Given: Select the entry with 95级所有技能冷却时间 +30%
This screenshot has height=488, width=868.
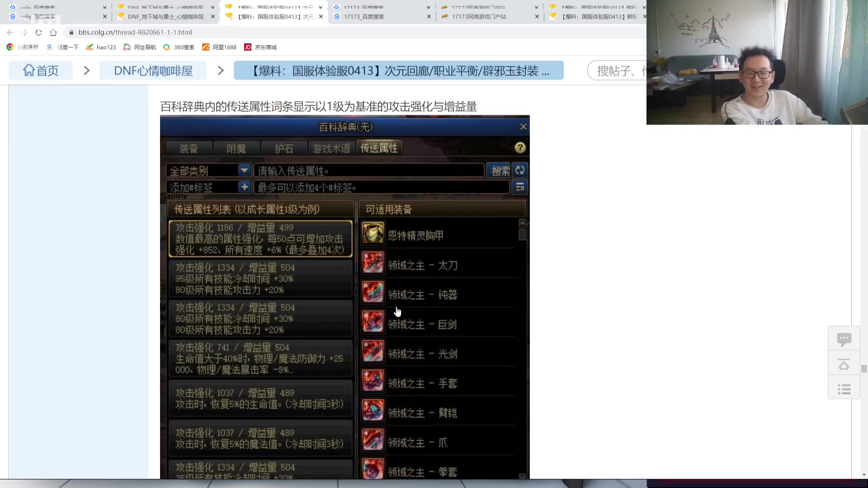Looking at the screenshot, I should 260,278.
